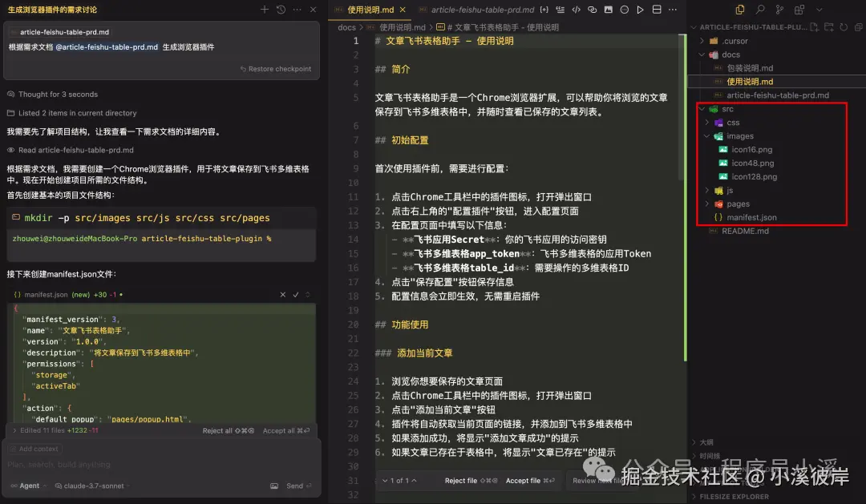The height and width of the screenshot is (504, 866).
Task: Click the chat history icon in chat panel
Action: [x=280, y=9]
